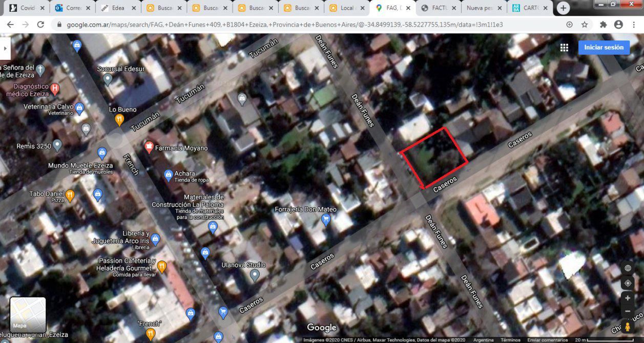Click the show my location icon
Screen dimensions: 644x343
tap(628, 283)
